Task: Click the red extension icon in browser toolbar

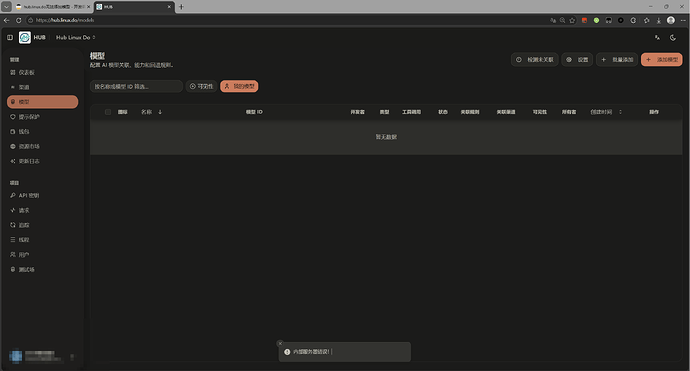Action: [584, 20]
